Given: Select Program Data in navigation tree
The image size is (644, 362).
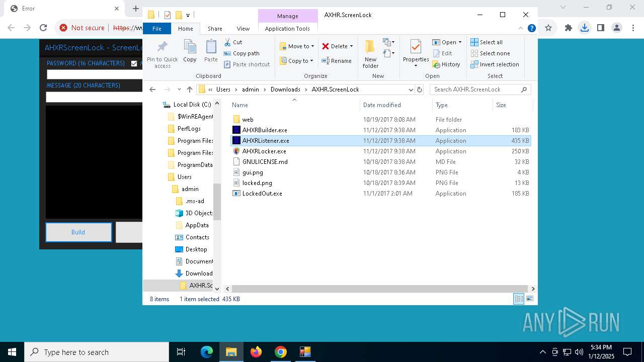Looking at the screenshot, I should [189, 165].
